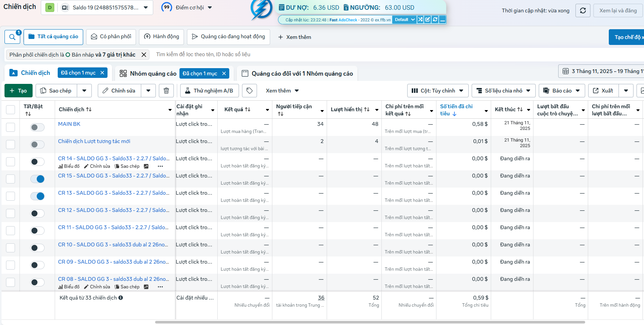
Task: Delete selected items with trash icon
Action: click(166, 91)
